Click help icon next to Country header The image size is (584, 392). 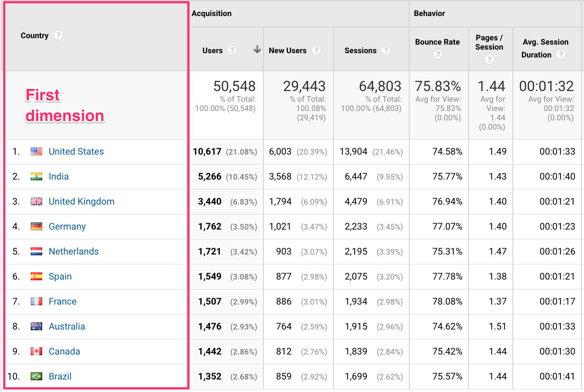tap(58, 35)
